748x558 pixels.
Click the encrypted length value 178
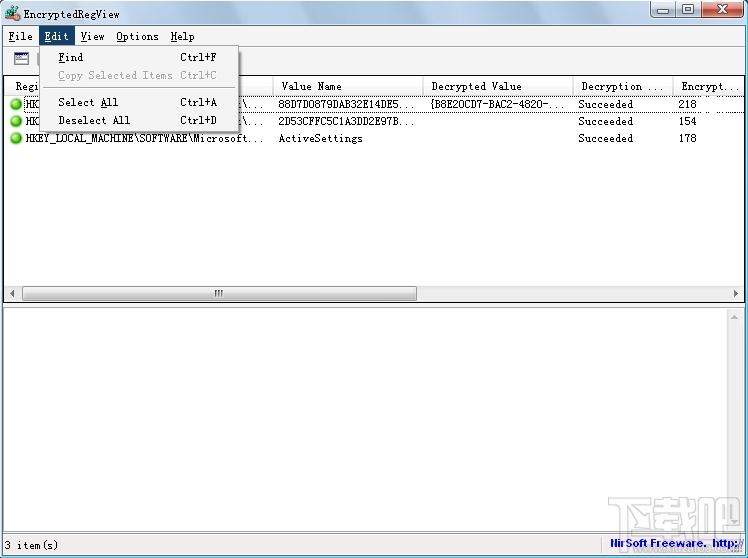coord(687,138)
